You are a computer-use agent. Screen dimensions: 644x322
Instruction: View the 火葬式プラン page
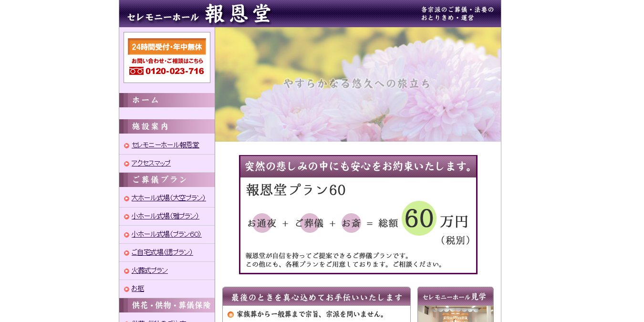pos(150,270)
